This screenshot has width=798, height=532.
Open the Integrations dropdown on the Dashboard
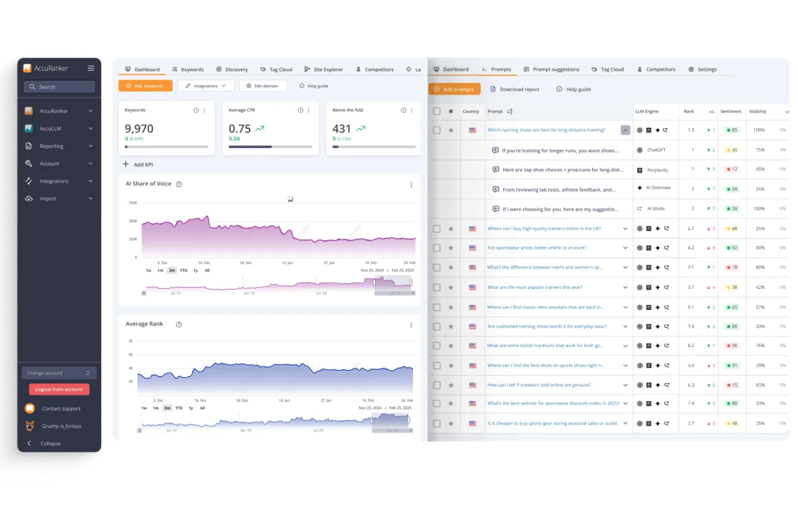pos(205,85)
